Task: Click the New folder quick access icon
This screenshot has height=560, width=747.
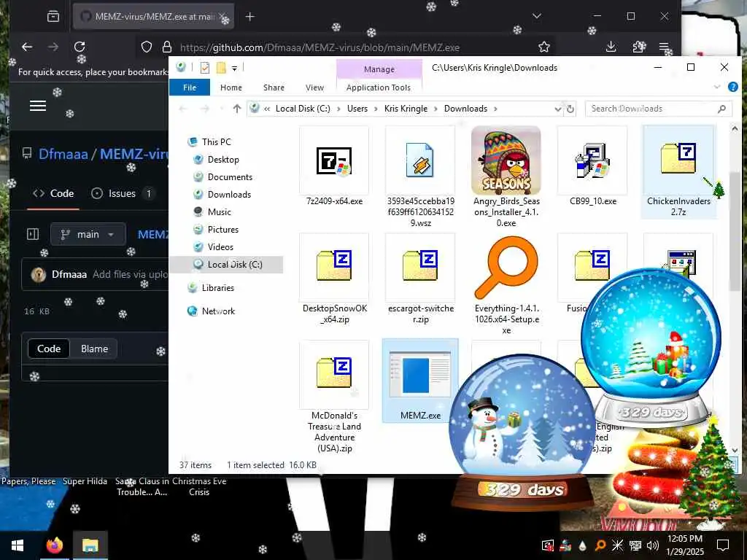Action: click(x=221, y=68)
